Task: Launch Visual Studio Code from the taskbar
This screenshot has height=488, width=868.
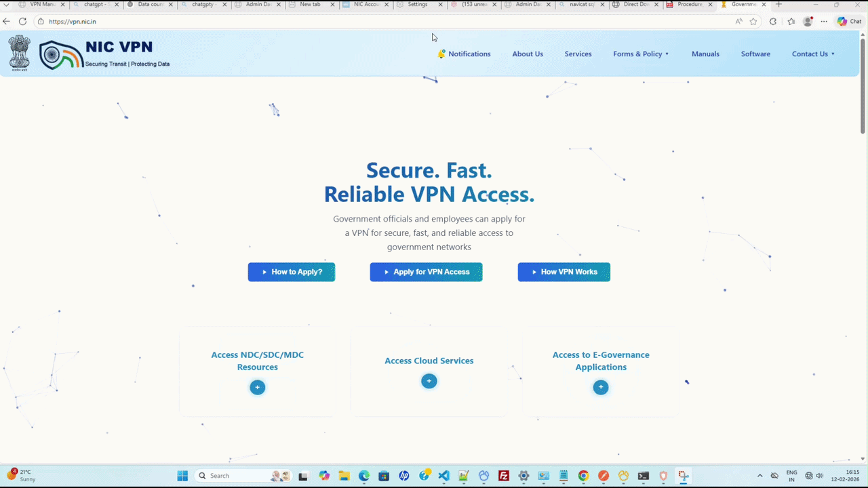Action: 443,475
